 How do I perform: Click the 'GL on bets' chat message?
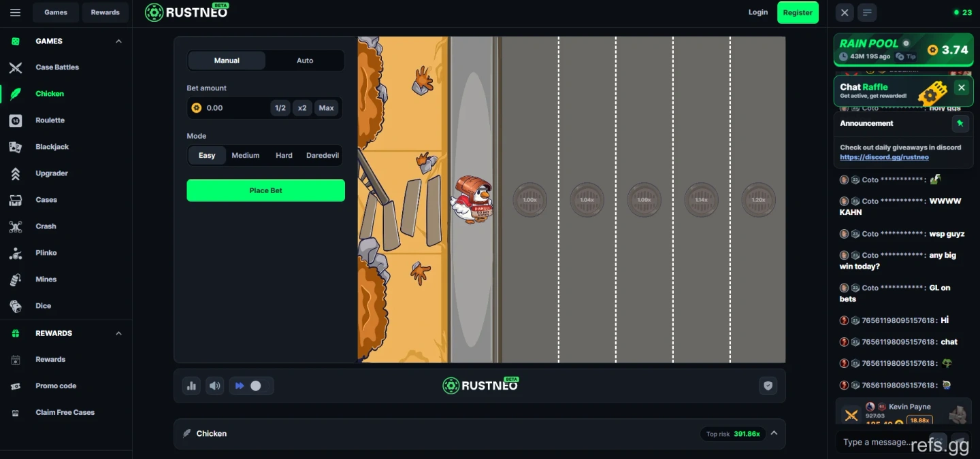pos(895,293)
